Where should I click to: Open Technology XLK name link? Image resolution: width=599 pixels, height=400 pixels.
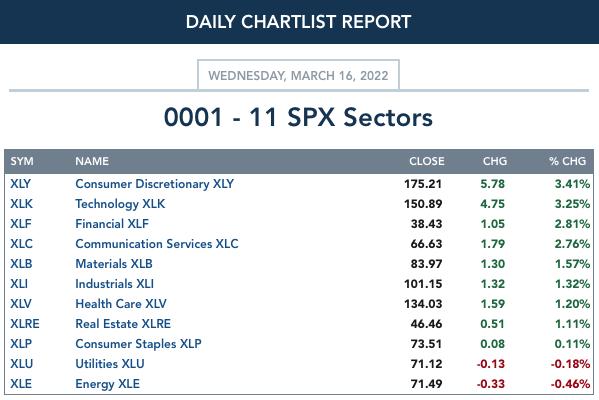[x=120, y=204]
